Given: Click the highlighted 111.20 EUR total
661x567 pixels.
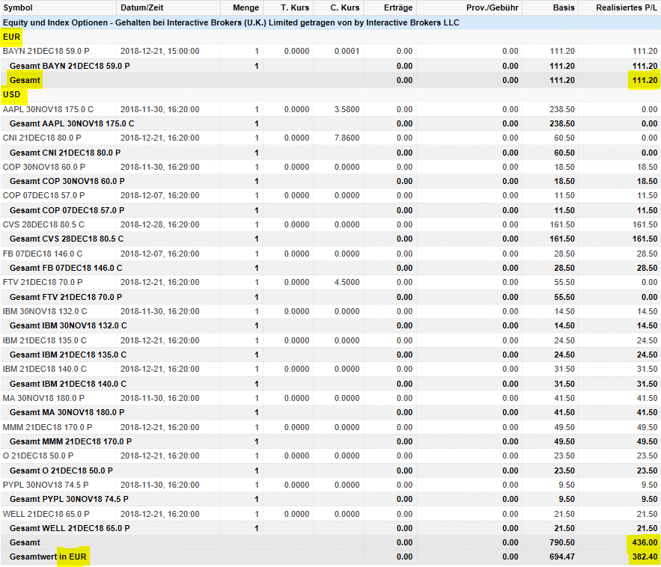Looking at the screenshot, I should (645, 80).
